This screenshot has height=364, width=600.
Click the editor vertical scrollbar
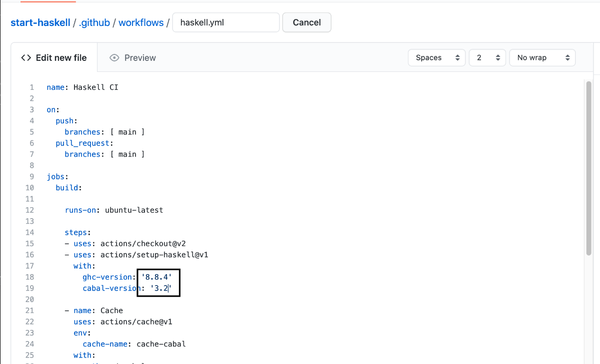[x=588, y=170]
